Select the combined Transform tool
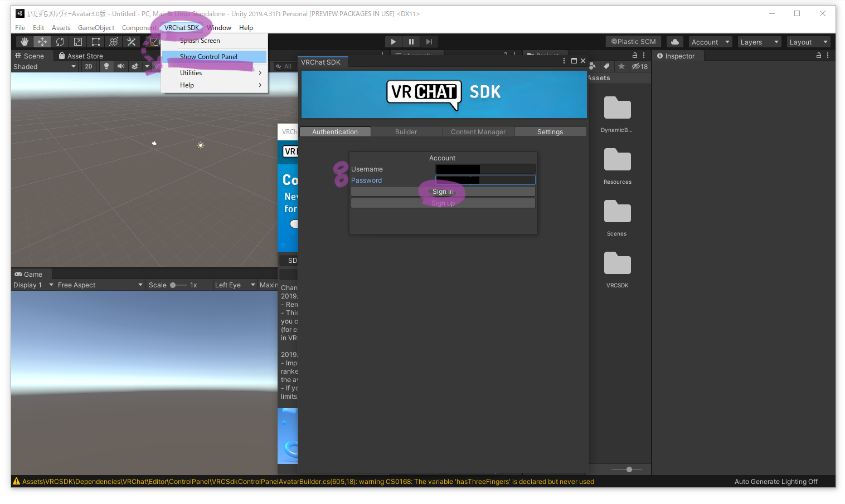This screenshot has height=504, width=845. tap(113, 42)
